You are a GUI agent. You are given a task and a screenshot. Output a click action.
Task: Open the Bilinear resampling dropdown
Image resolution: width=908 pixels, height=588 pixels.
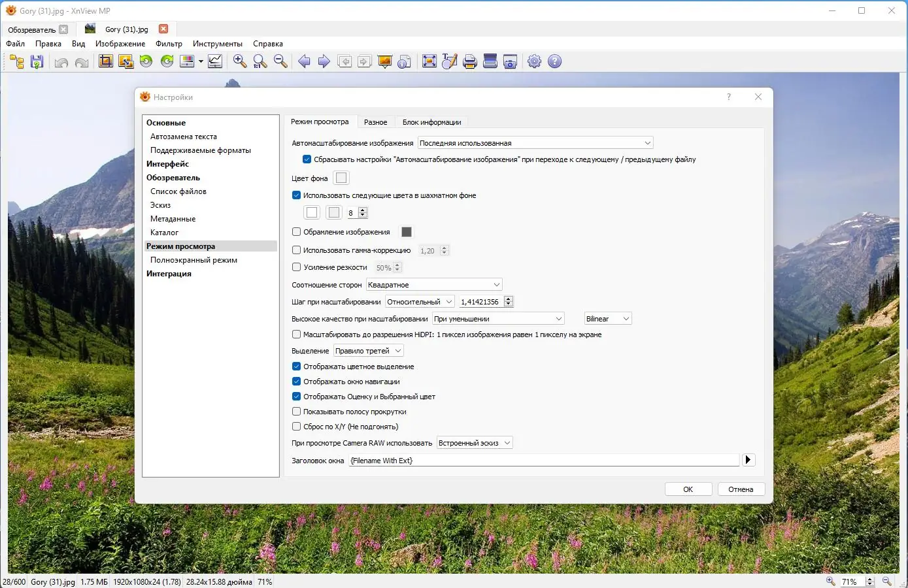pos(608,319)
